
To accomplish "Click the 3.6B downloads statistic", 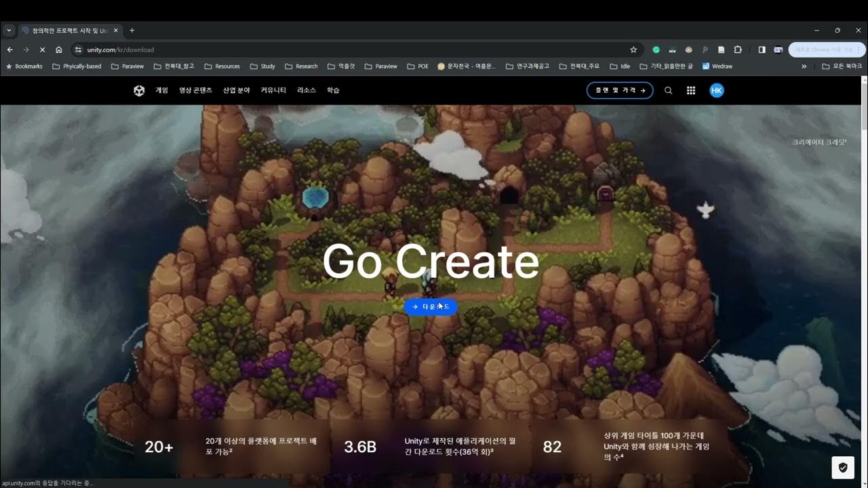I will click(x=360, y=447).
